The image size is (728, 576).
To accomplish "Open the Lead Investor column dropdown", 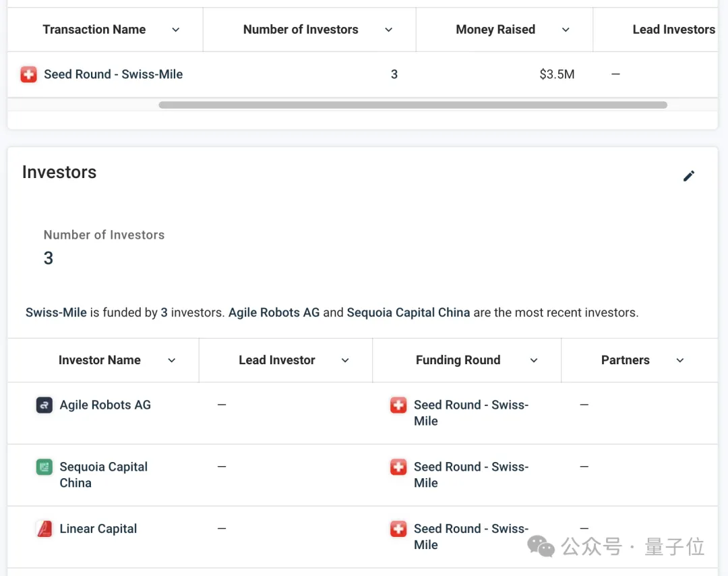I will [345, 360].
